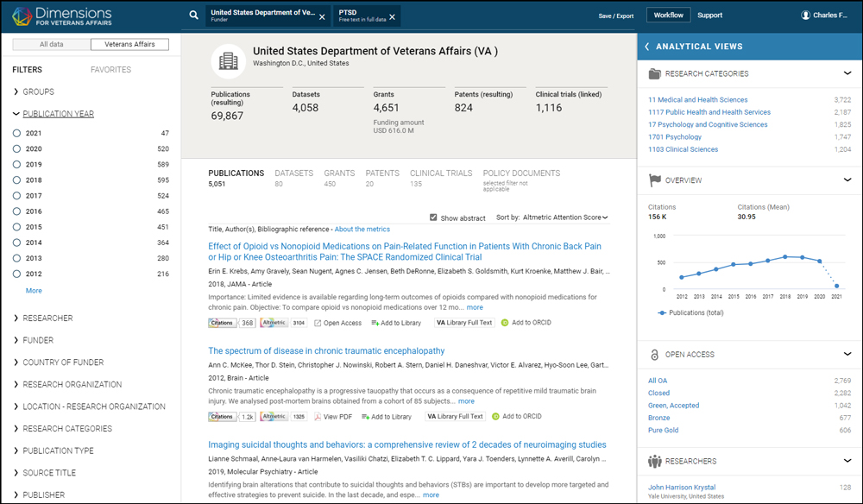Viewport: 863px width, 504px height.
Task: Open the Favorites tab
Action: coord(111,70)
